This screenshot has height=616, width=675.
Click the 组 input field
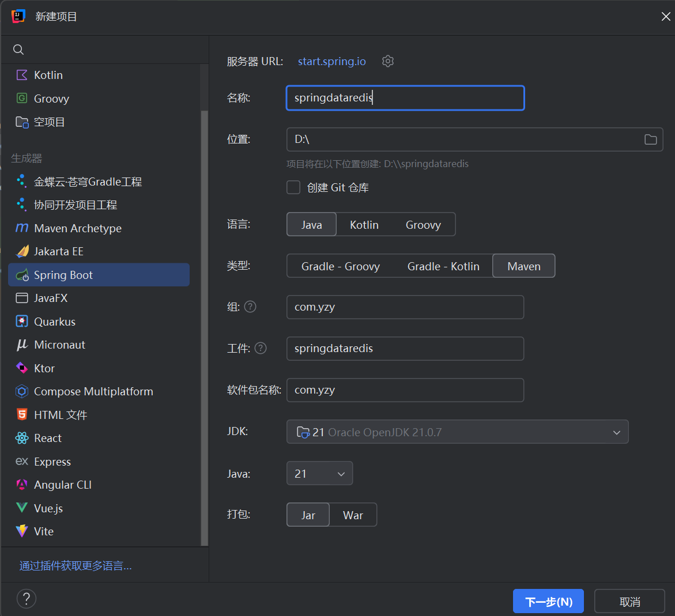click(x=405, y=307)
